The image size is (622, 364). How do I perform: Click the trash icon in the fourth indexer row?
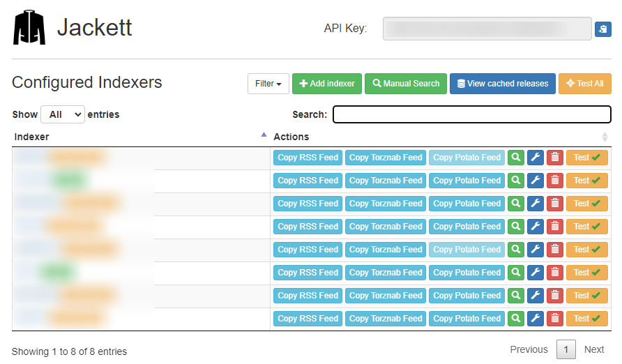(555, 227)
